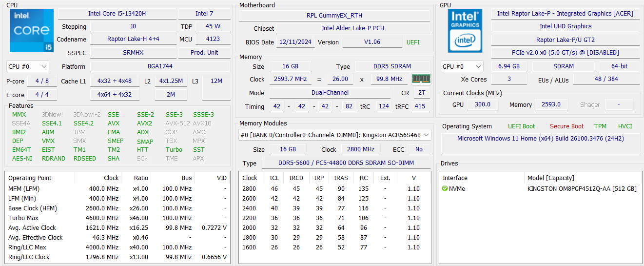This screenshot has height=266, width=644.
Task: Click the 0.7272 V VID value
Action: [214, 227]
